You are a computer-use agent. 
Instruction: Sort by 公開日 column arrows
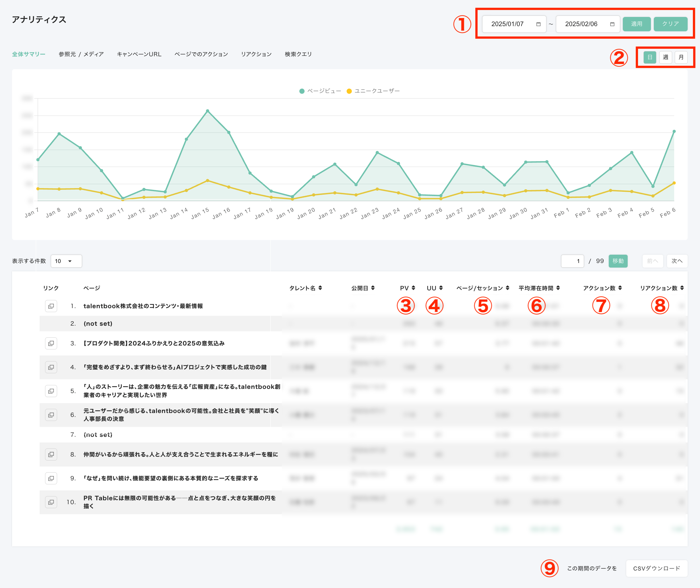373,288
